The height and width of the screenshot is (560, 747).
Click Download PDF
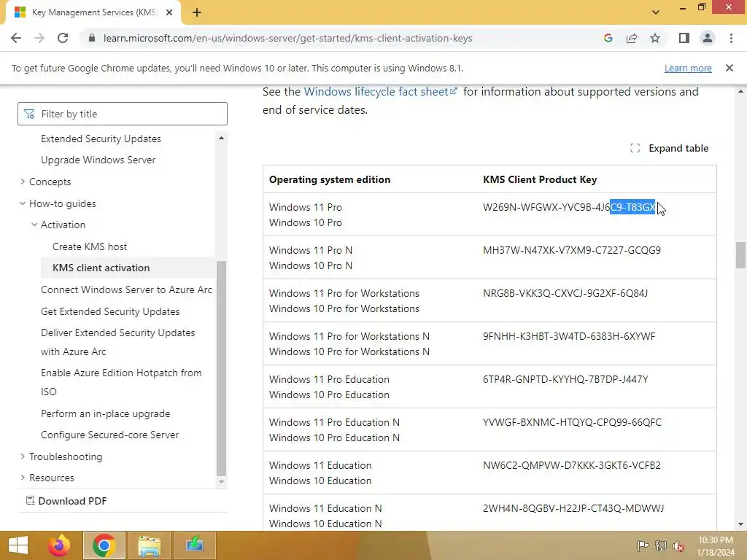point(66,501)
